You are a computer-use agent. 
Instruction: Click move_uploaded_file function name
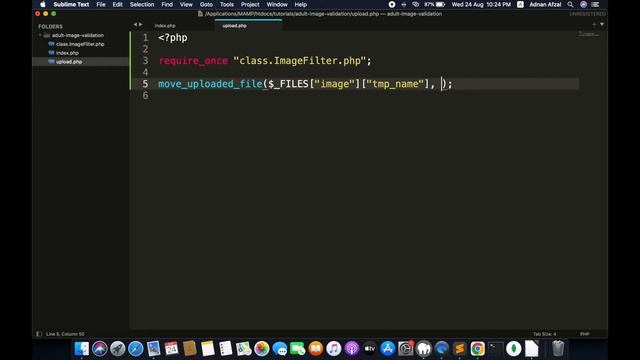point(210,84)
